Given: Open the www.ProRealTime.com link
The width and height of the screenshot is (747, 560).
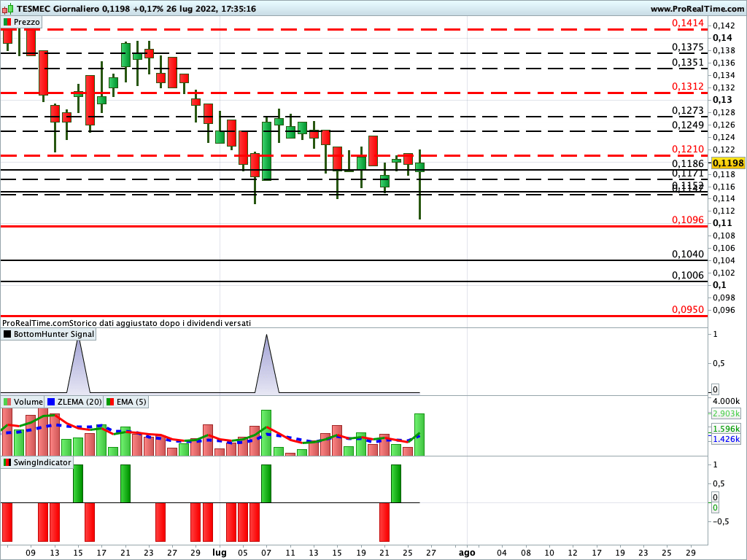Looking at the screenshot, I should [x=697, y=9].
